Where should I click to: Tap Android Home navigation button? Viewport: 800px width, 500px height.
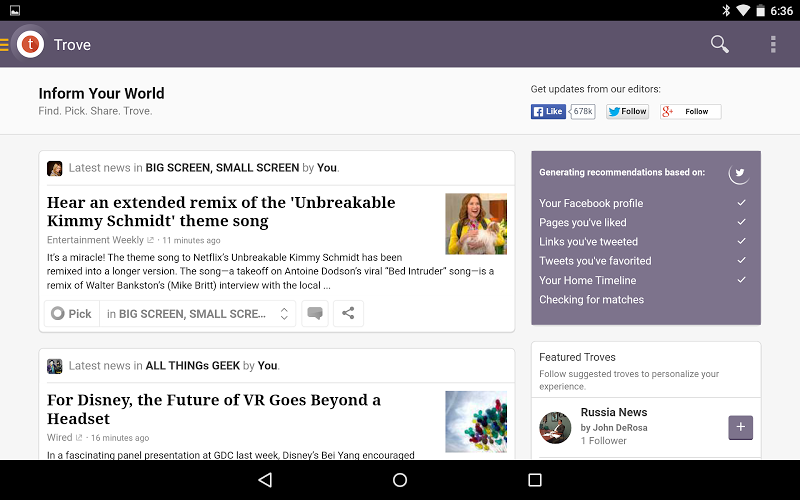[x=400, y=480]
